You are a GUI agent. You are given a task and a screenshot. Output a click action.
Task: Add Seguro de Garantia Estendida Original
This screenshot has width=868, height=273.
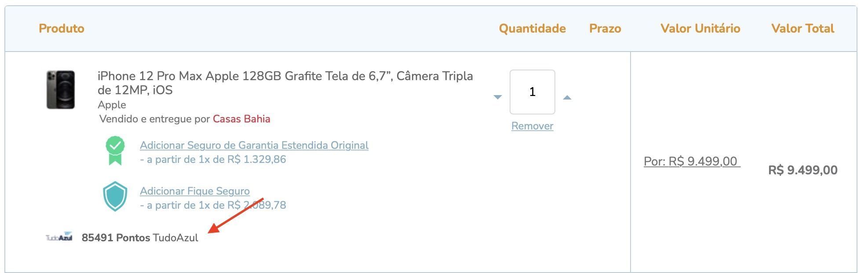(x=254, y=145)
